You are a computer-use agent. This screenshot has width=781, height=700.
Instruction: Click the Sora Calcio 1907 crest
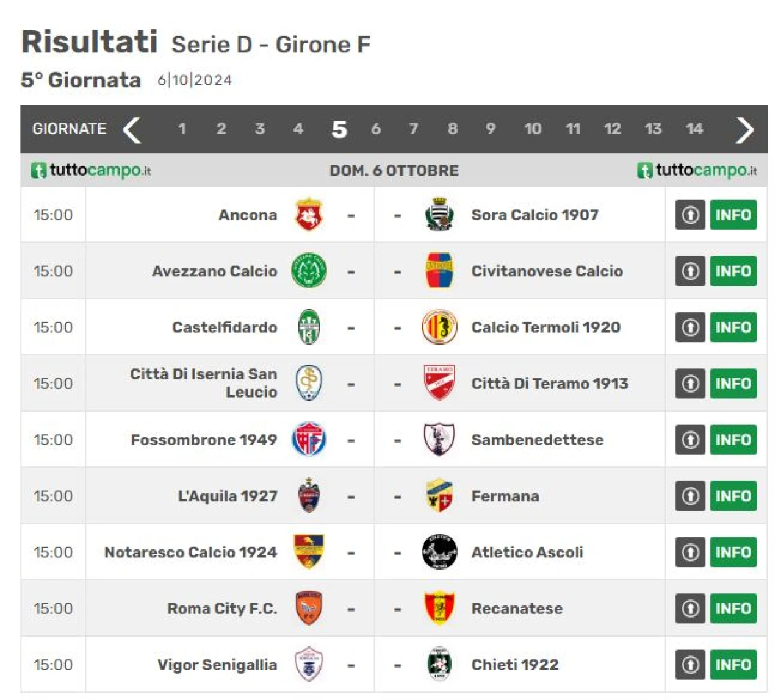[439, 215]
